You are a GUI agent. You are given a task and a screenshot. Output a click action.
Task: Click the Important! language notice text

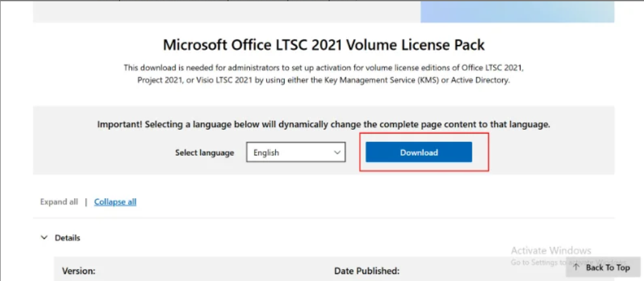(x=323, y=124)
